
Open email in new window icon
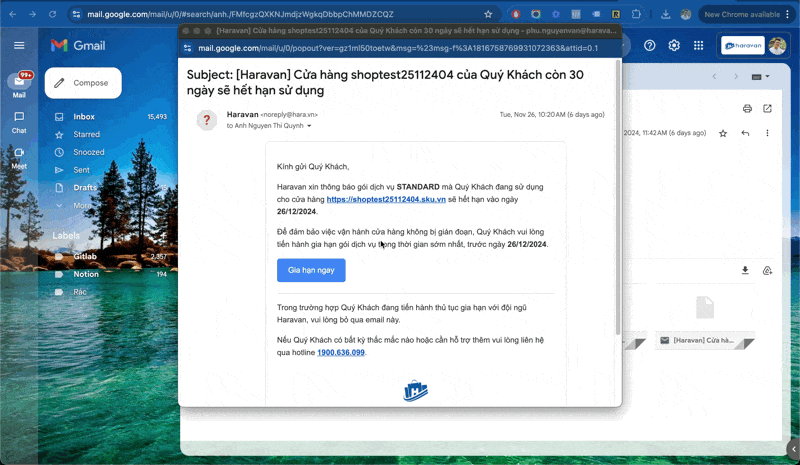pyautogui.click(x=767, y=108)
